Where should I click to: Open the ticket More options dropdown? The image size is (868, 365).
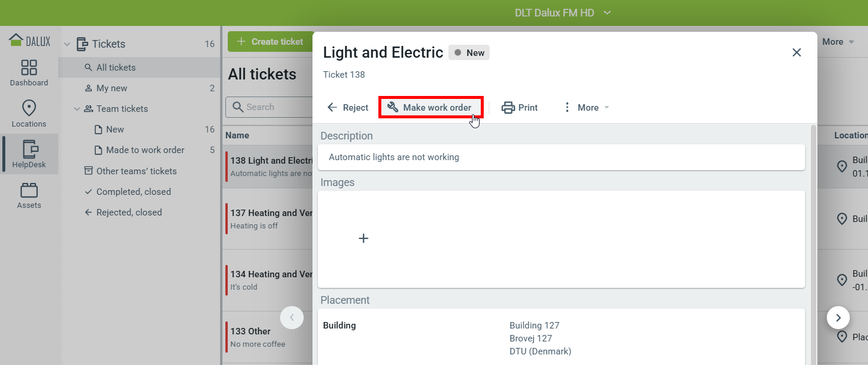[586, 108]
